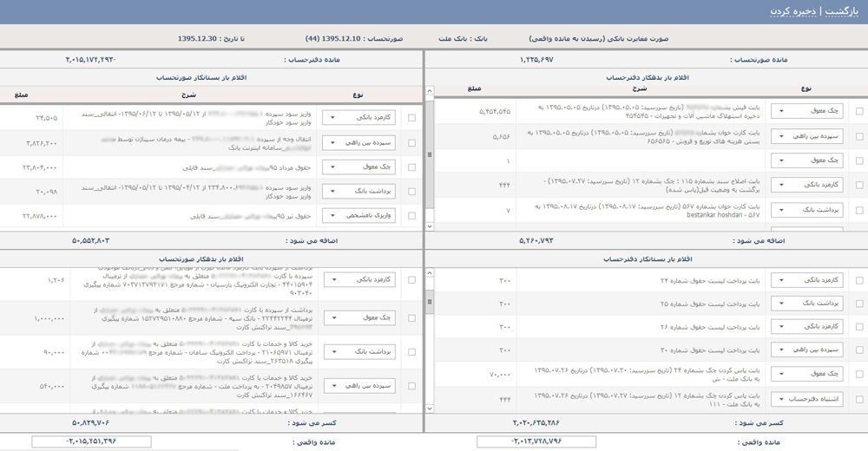Click the کسر می شود total 50,829,706

coord(91,422)
